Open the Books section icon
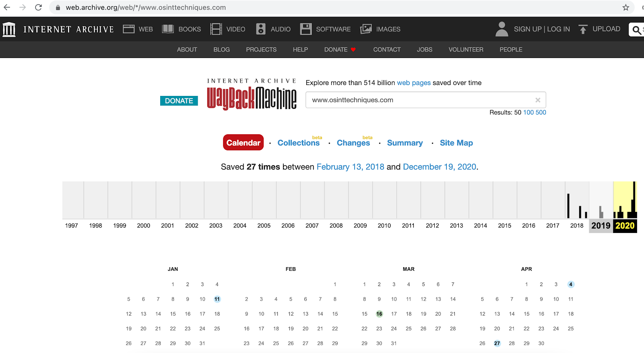Screen dimensions: 644x353 (168, 29)
